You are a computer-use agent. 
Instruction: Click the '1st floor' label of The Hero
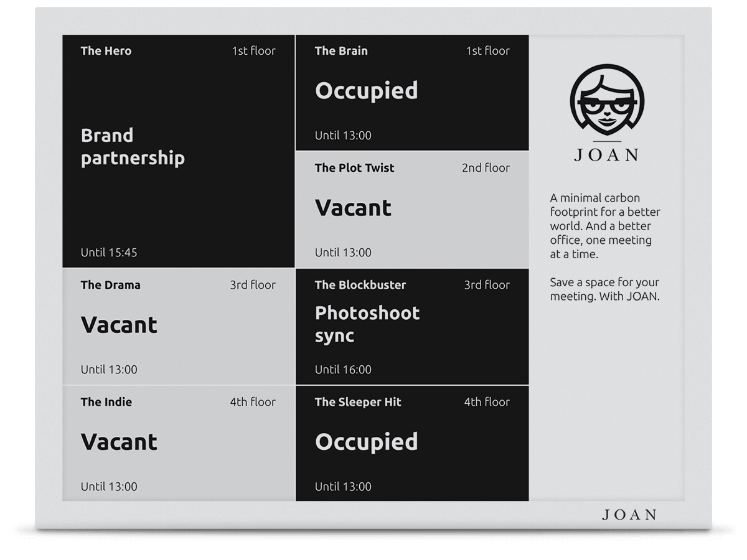pos(253,51)
